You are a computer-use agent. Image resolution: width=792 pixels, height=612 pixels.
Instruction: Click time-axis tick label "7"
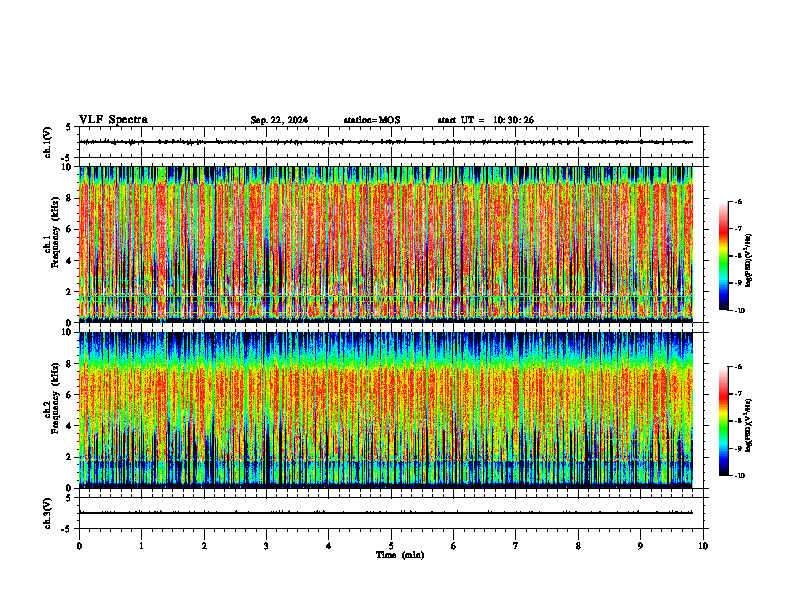[x=516, y=546]
